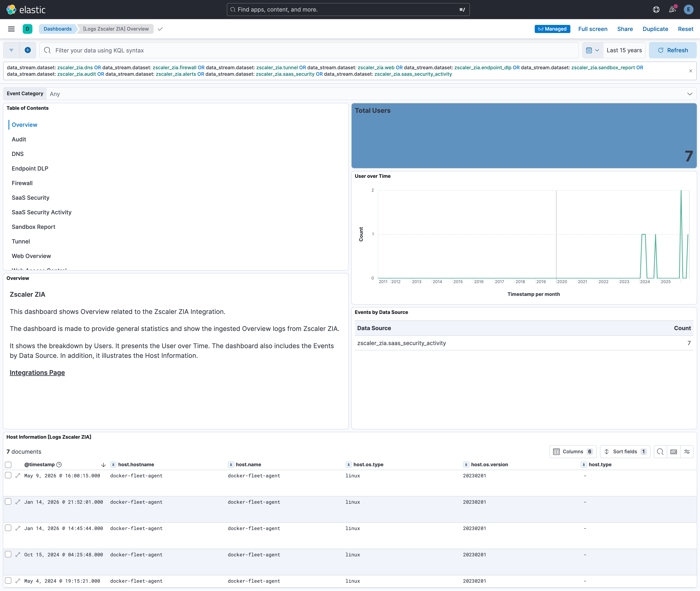Image resolution: width=700 pixels, height=591 pixels.
Task: Click the Count column header
Action: pyautogui.click(x=682, y=328)
